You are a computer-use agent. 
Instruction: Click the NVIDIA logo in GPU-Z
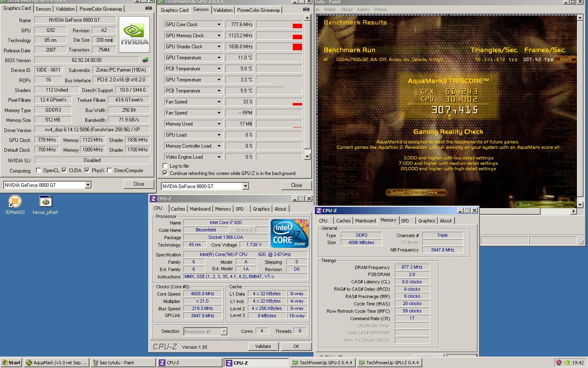pyautogui.click(x=134, y=35)
